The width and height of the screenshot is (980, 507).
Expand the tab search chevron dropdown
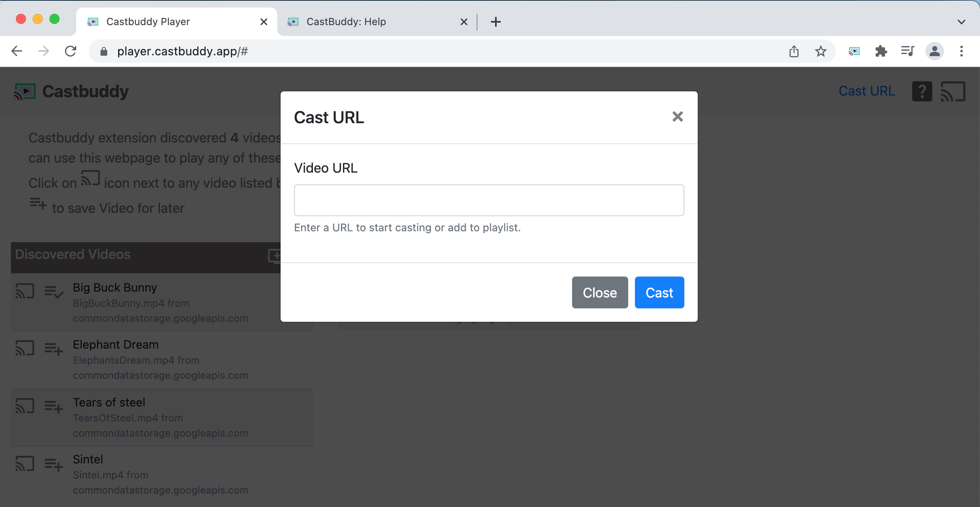click(x=961, y=22)
